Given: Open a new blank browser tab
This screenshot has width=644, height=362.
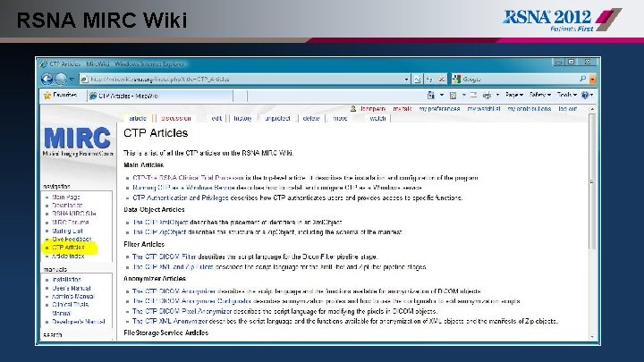Looking at the screenshot, I should [241, 96].
